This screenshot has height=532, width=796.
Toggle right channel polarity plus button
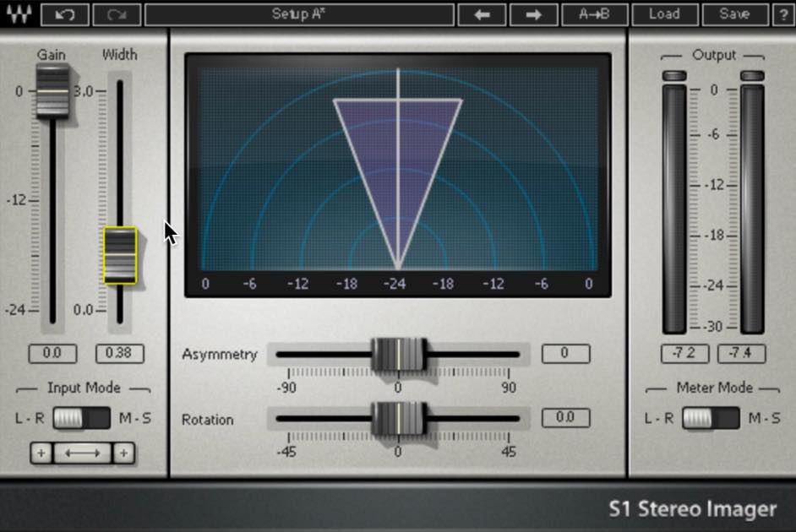pos(123,453)
